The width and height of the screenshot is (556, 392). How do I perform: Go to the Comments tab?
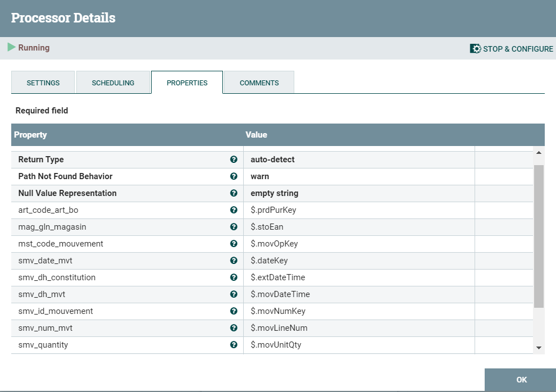259,83
